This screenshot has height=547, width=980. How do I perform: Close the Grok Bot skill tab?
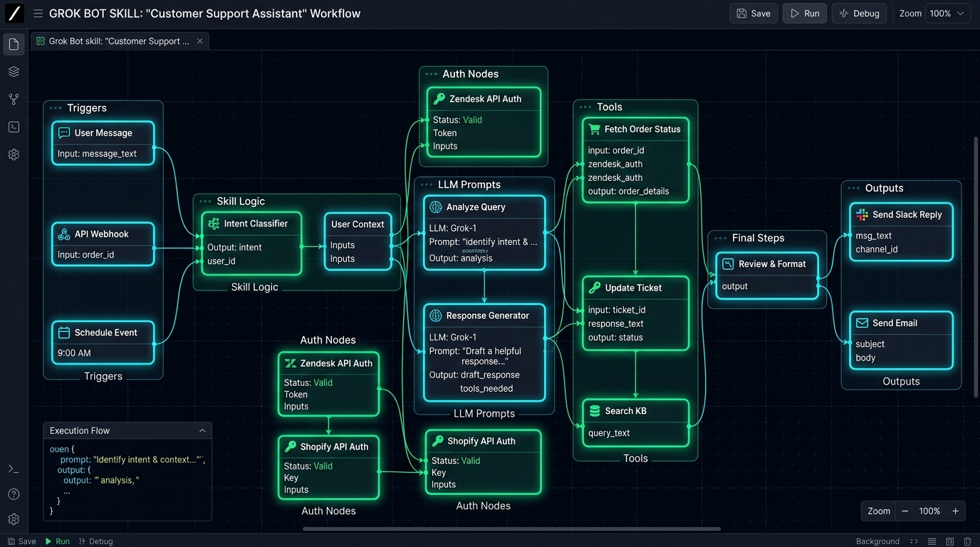pos(200,41)
